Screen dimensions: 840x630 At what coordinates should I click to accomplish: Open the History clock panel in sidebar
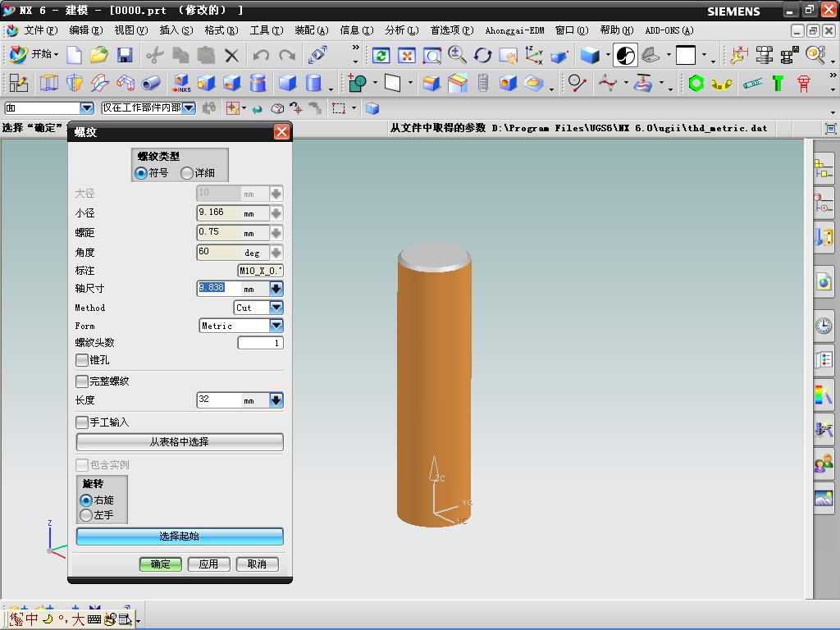click(x=824, y=326)
